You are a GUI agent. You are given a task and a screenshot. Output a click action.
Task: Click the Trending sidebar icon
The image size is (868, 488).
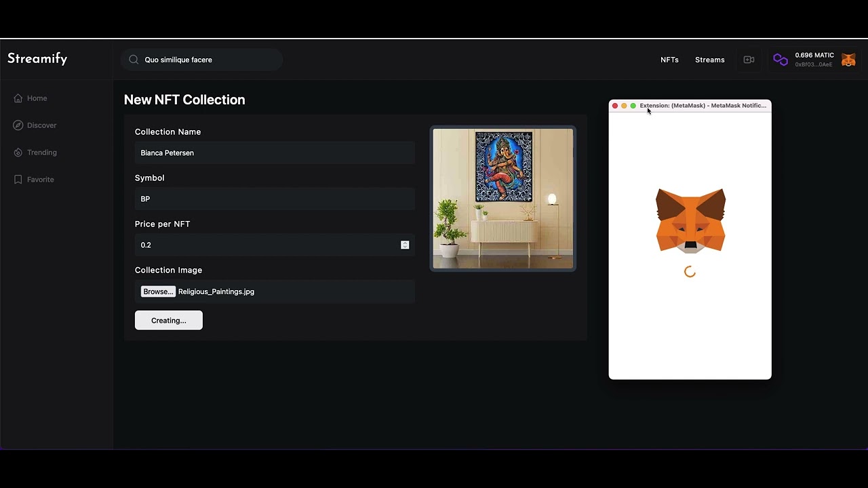18,152
